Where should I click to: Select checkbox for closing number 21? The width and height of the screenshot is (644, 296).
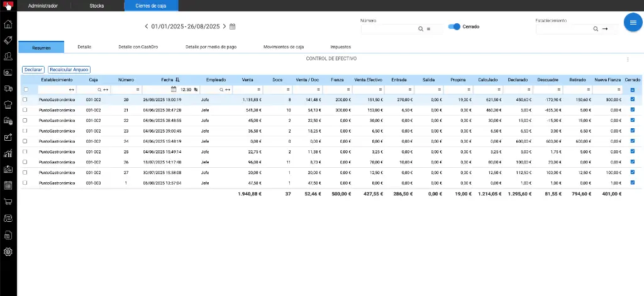(25, 110)
